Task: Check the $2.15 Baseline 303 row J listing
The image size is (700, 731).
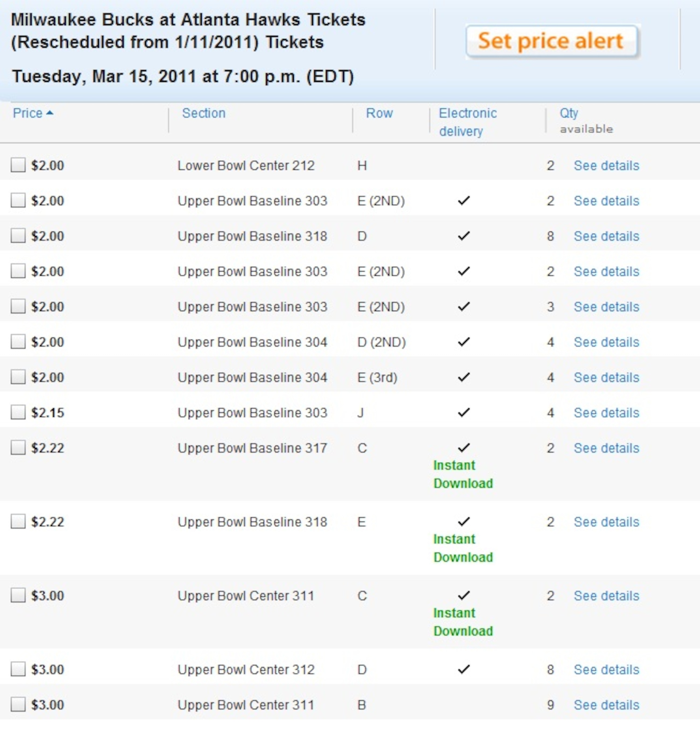Action: (18, 412)
